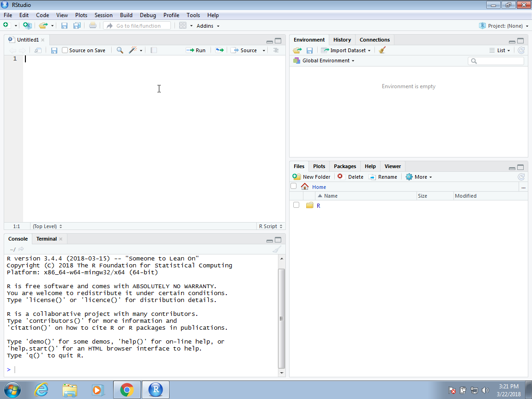The width and height of the screenshot is (532, 399).
Task: Click the Run button in editor
Action: [196, 50]
